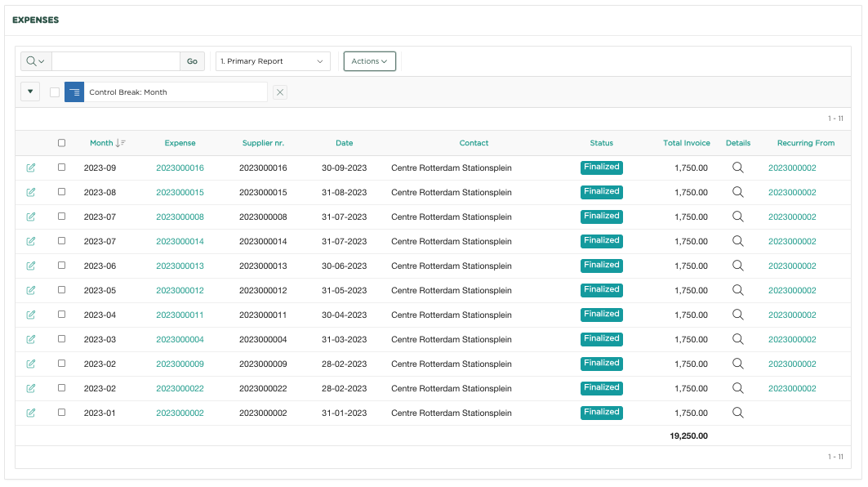Check the row for expense 2023000012
The height and width of the screenshot is (487, 868).
tap(61, 290)
